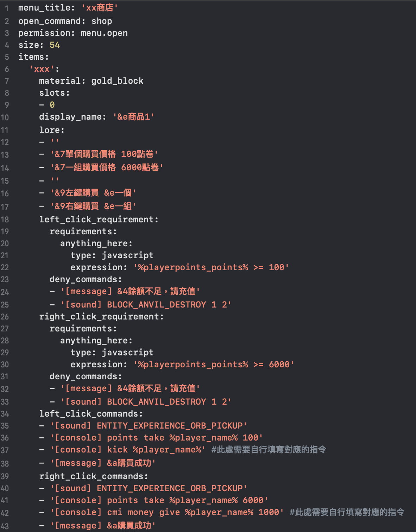The image size is (416, 532).
Task: Click the open_command value shop
Action: (x=102, y=21)
